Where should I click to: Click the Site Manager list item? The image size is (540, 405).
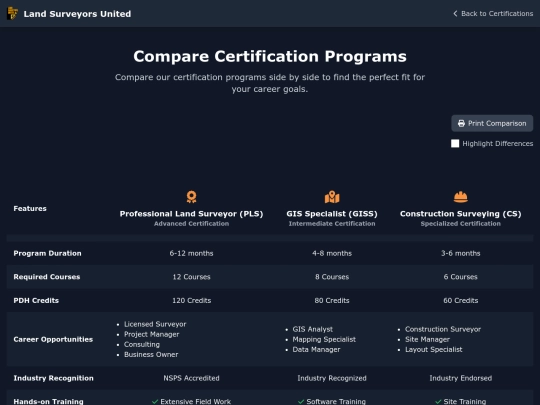pyautogui.click(x=427, y=340)
